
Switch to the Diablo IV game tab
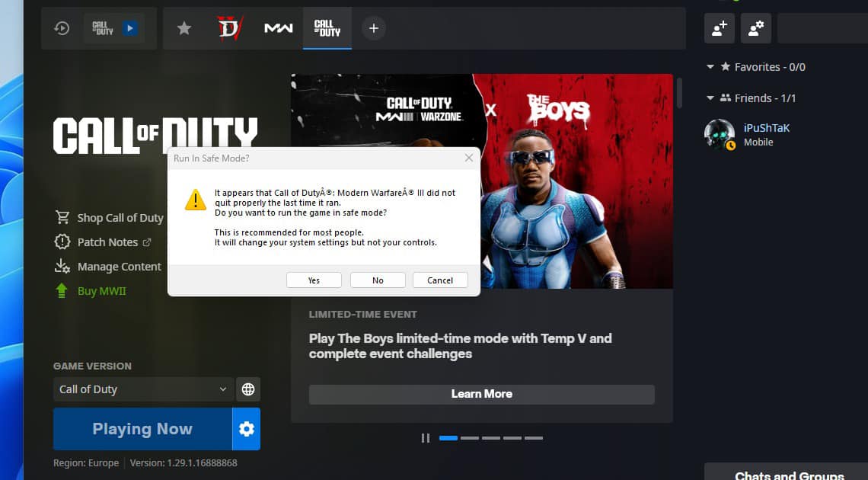(x=230, y=28)
